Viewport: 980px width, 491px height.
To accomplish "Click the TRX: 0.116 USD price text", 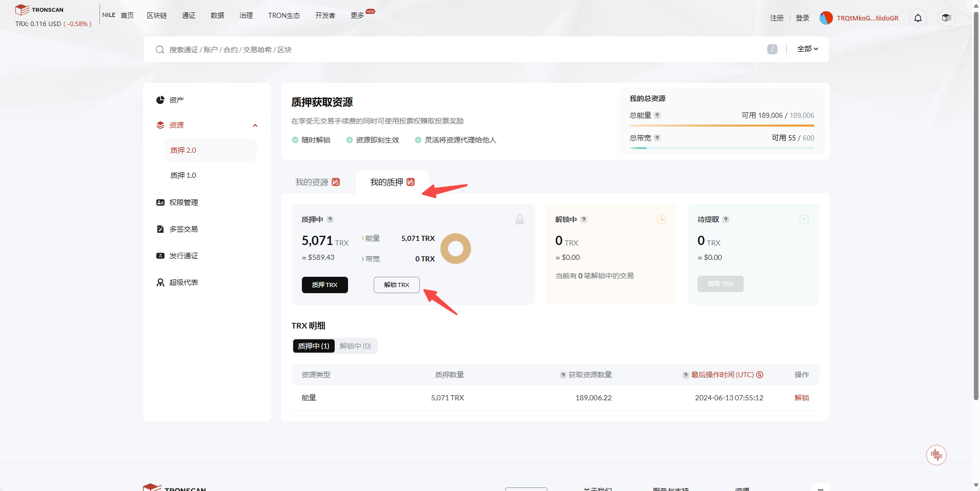I will click(x=53, y=24).
